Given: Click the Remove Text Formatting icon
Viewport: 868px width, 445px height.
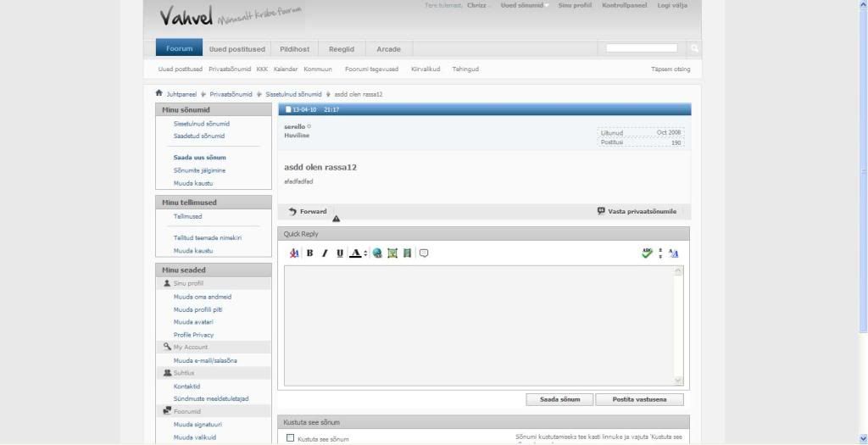Looking at the screenshot, I should tap(294, 253).
